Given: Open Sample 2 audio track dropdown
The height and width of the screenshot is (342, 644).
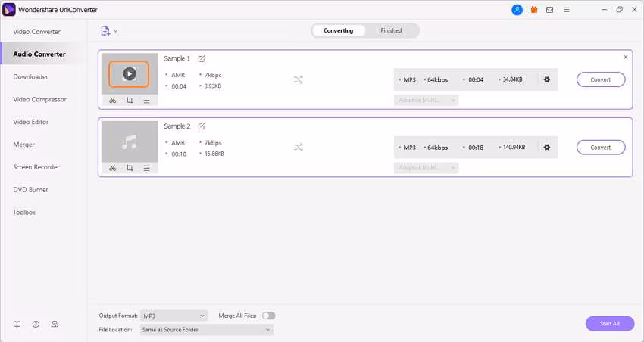Looking at the screenshot, I should click(426, 168).
